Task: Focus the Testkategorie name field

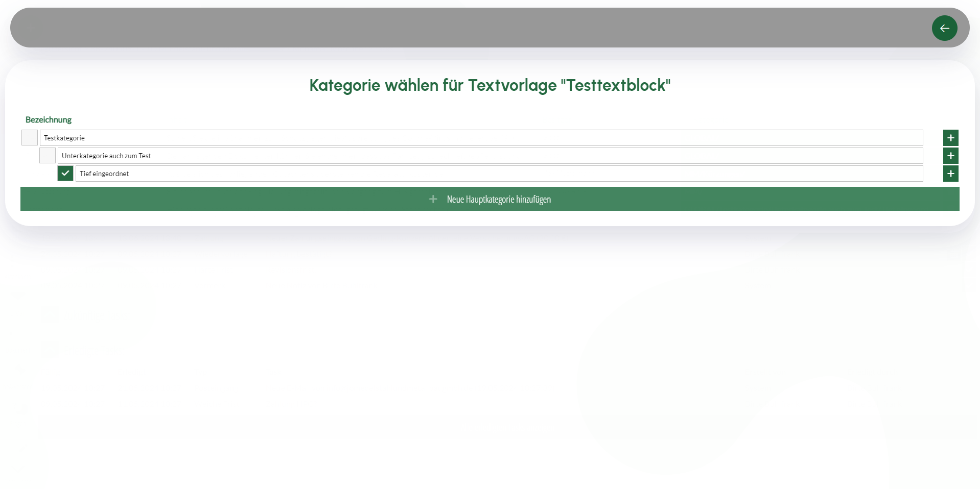Action: click(460, 138)
